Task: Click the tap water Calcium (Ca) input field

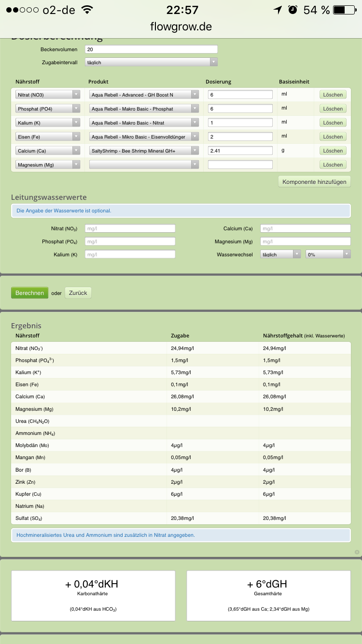Action: tap(305, 228)
